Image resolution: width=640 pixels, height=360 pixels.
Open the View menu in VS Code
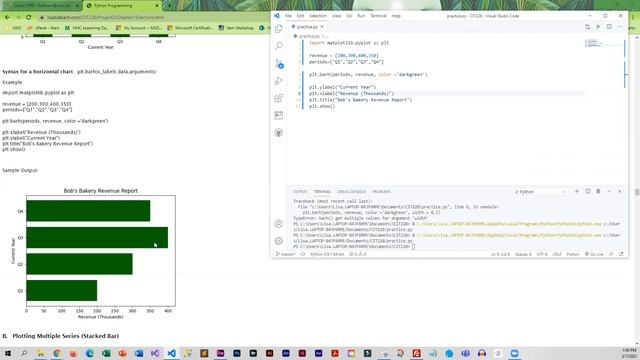coord(336,16)
